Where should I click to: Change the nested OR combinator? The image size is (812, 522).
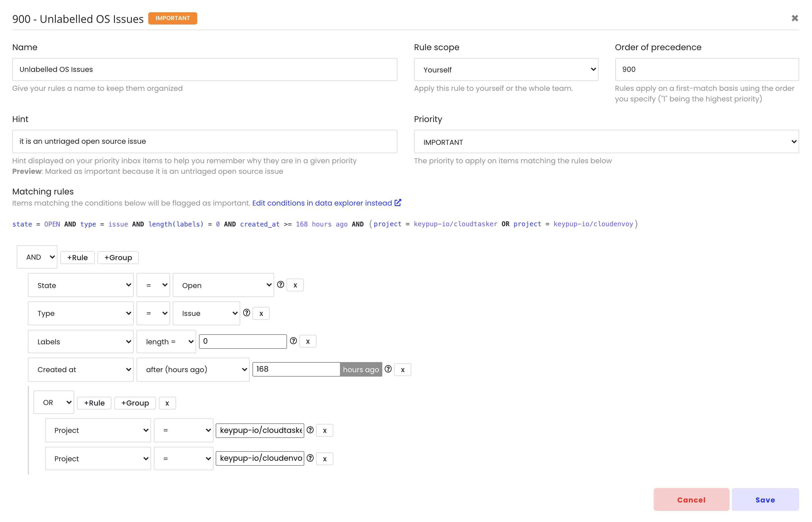(54, 402)
